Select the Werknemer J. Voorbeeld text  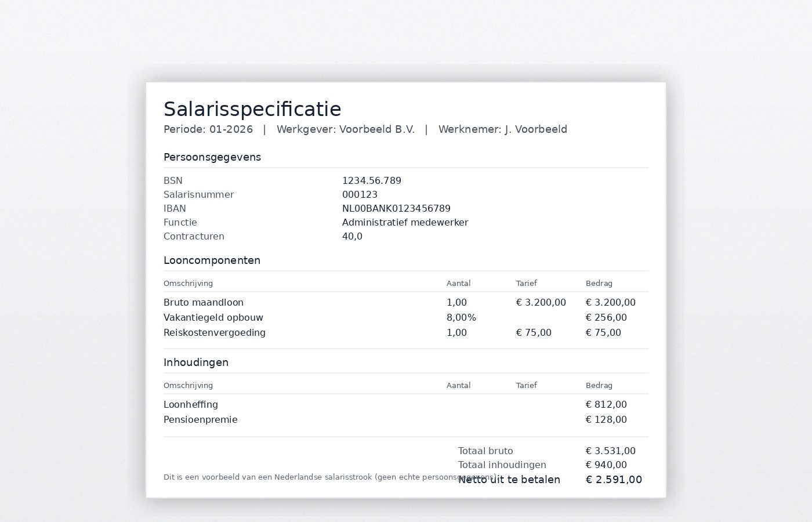[502, 129]
